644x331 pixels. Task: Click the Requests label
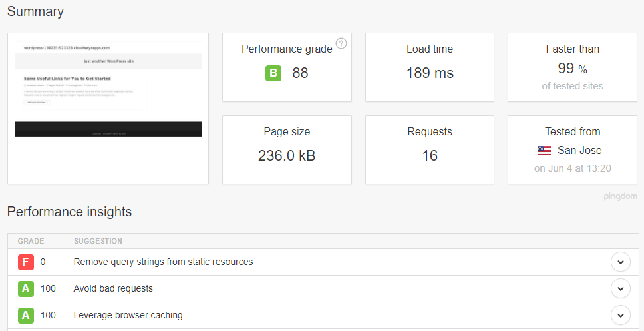coord(430,132)
